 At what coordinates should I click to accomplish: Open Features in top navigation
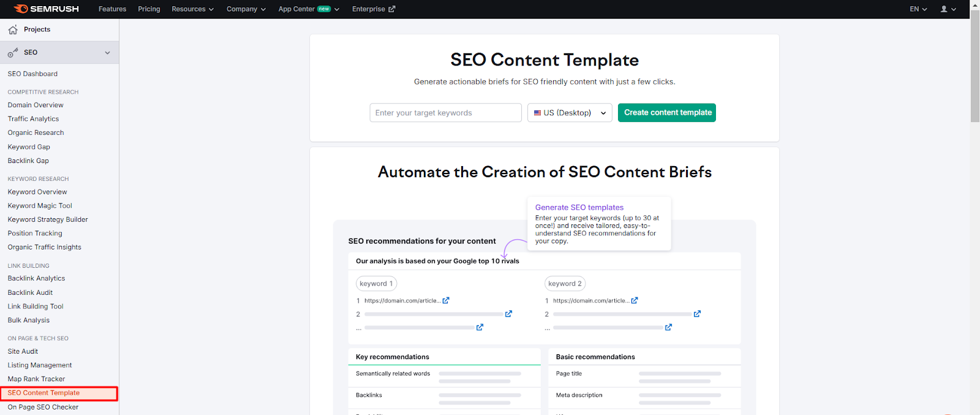(112, 9)
